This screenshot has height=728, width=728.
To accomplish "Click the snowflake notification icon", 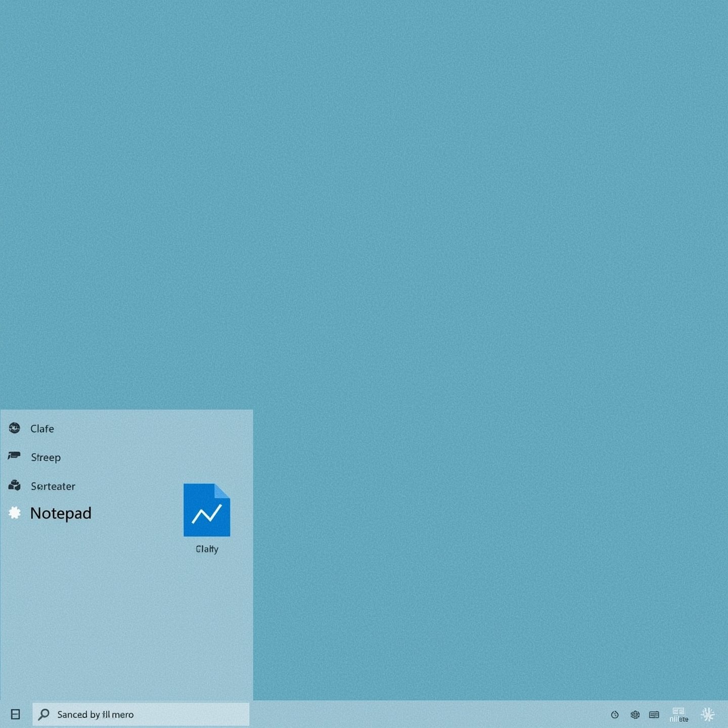I will coord(707,714).
